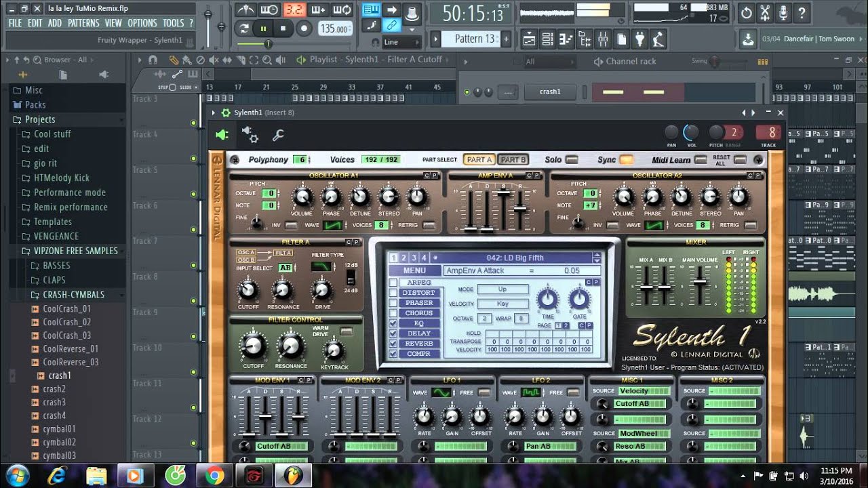Enable the PHASER effect checkbox
The height and width of the screenshot is (488, 868).
point(393,303)
